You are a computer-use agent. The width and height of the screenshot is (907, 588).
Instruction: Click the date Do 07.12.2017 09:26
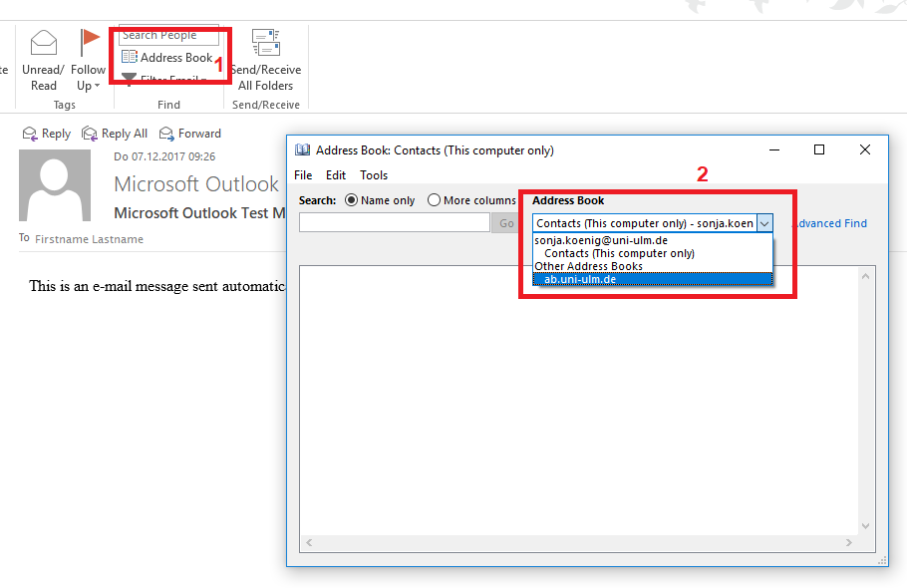point(164,156)
